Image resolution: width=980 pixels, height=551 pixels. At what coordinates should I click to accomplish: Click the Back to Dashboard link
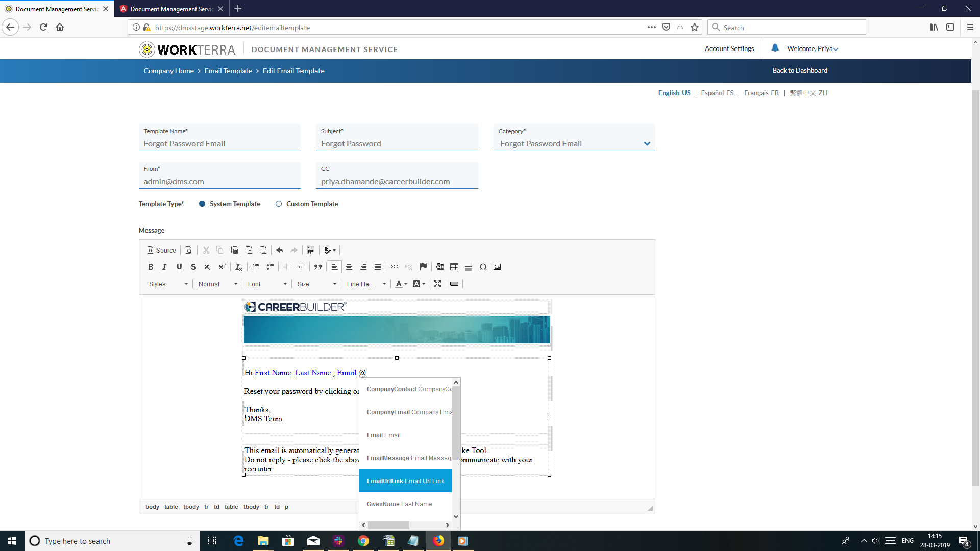799,70
